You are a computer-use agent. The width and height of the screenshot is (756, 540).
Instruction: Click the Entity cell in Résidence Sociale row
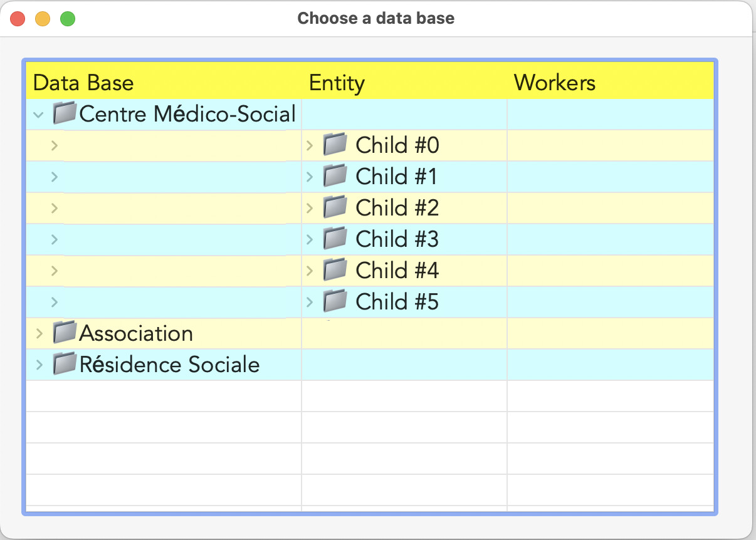pos(404,365)
